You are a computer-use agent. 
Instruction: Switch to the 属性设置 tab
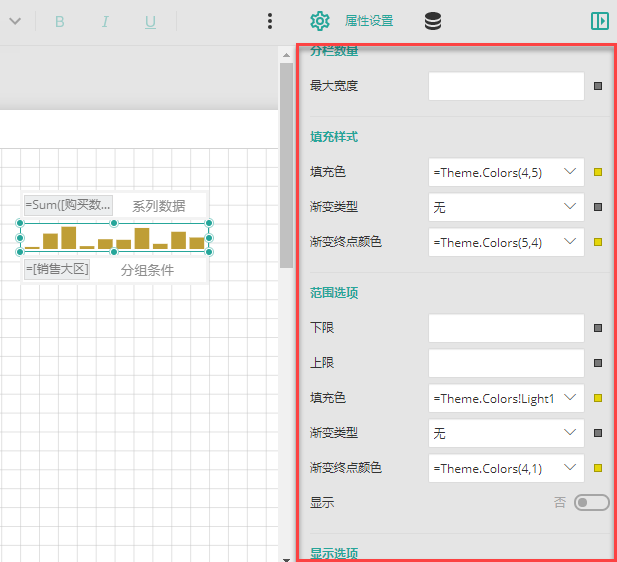(369, 21)
